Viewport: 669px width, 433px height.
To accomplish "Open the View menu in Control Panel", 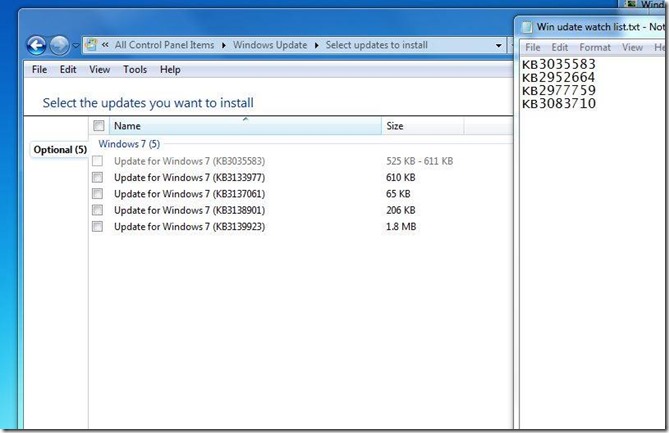I will [x=99, y=70].
